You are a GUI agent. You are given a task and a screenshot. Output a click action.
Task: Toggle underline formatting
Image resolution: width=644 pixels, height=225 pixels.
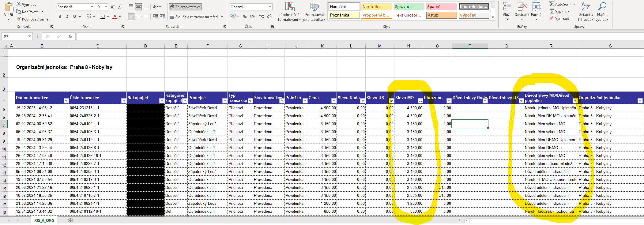74,17
